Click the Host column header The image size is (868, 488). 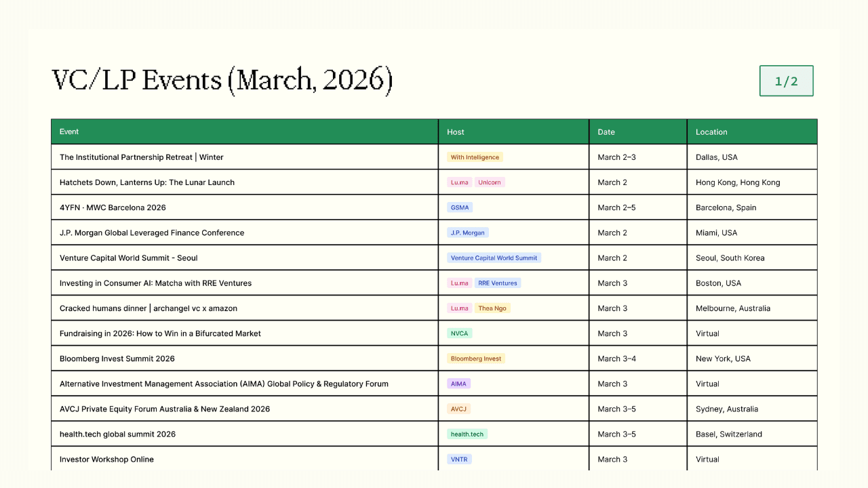pyautogui.click(x=514, y=131)
